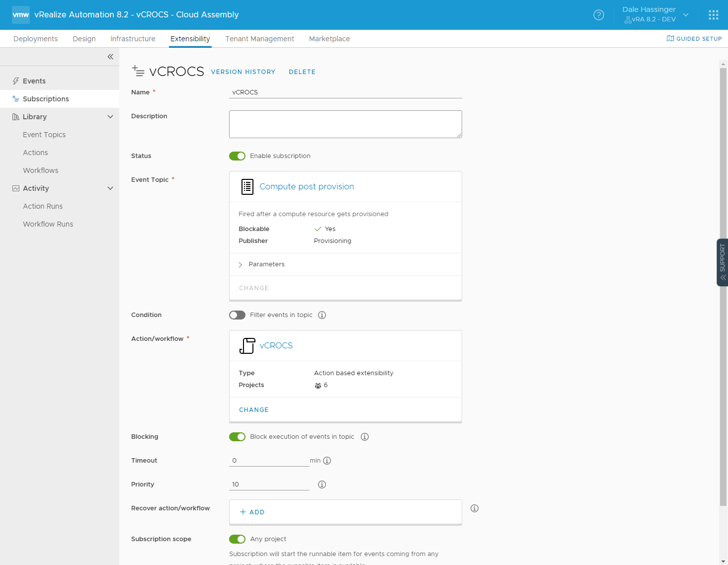Viewport: 728px width, 565px height.
Task: Collapse the Library section in sidebar
Action: click(110, 117)
